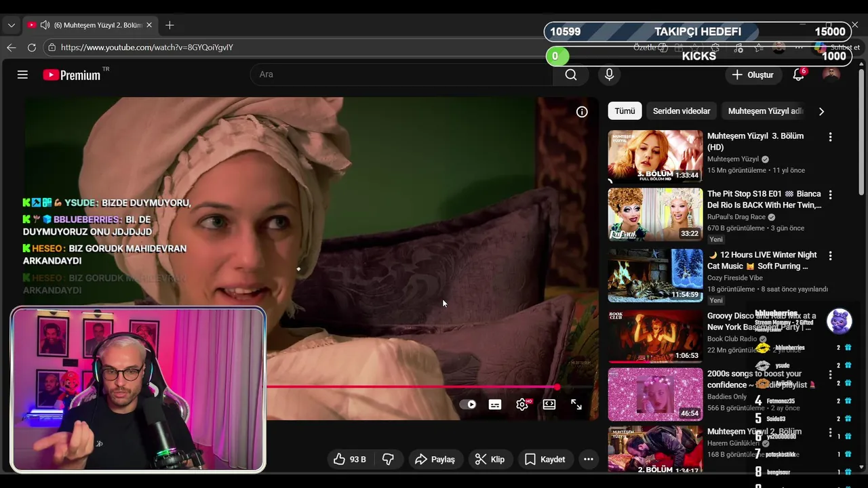This screenshot has width=868, height=488.
Task: Open tab search dropdown arrow
Action: [11, 25]
